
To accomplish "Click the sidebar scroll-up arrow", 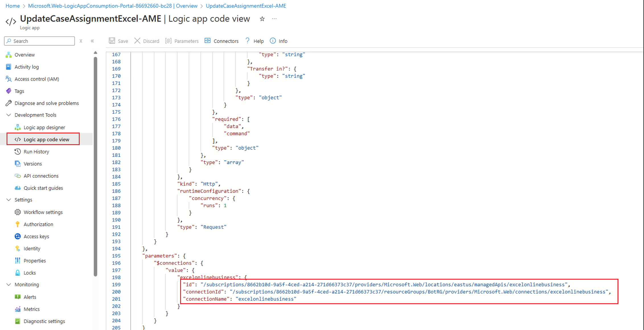I will pyautogui.click(x=95, y=53).
